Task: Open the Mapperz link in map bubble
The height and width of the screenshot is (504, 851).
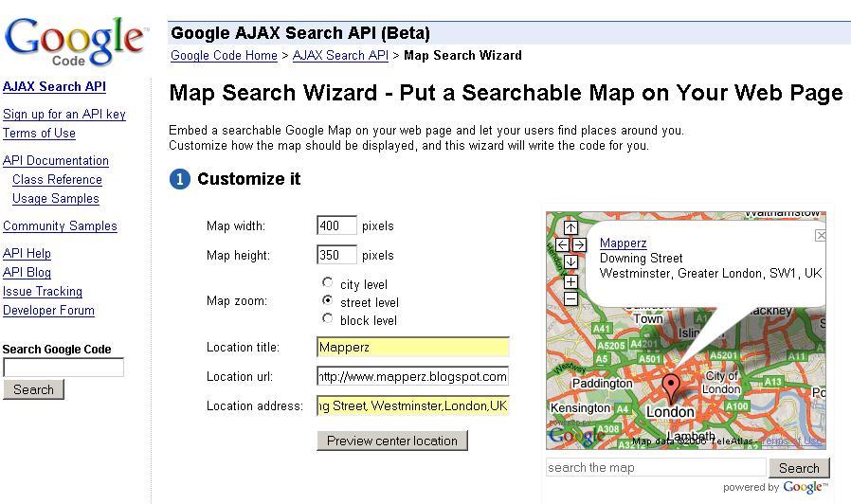Action: point(623,243)
